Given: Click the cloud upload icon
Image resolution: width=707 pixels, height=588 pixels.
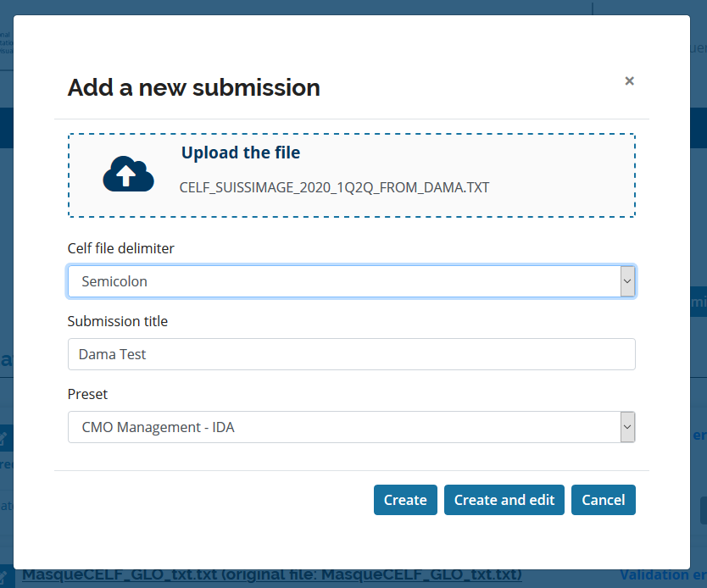Looking at the screenshot, I should coord(128,174).
